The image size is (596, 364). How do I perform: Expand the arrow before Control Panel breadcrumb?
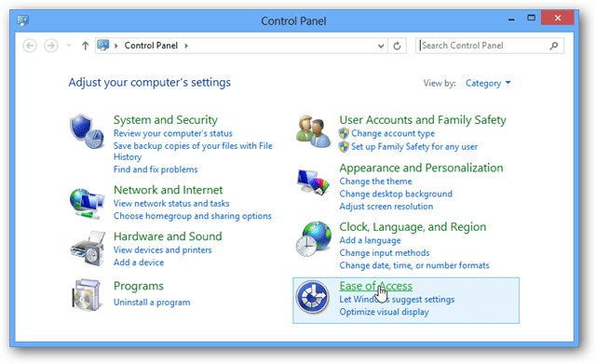[x=116, y=46]
